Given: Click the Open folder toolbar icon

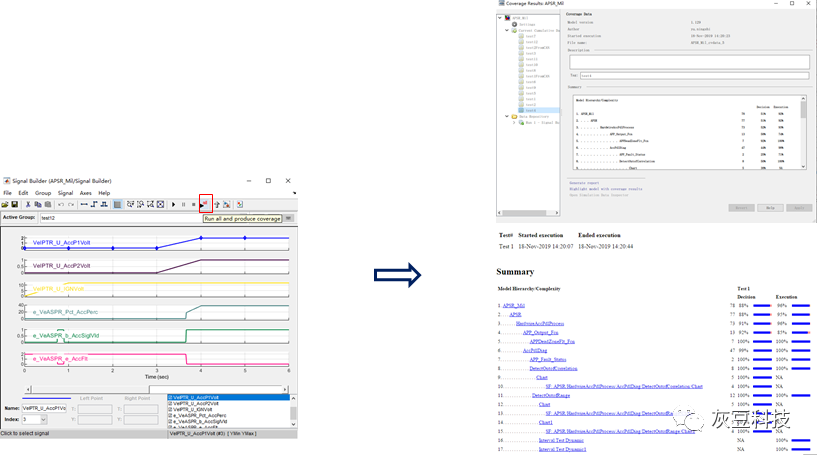Looking at the screenshot, I should click(5, 204).
